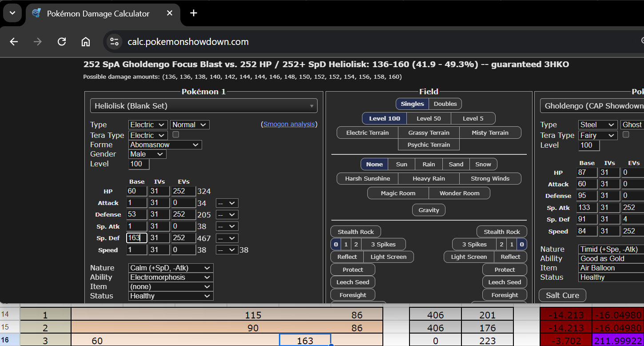Toggle right side Stealth Rock
The height and width of the screenshot is (346, 644).
coord(502,232)
